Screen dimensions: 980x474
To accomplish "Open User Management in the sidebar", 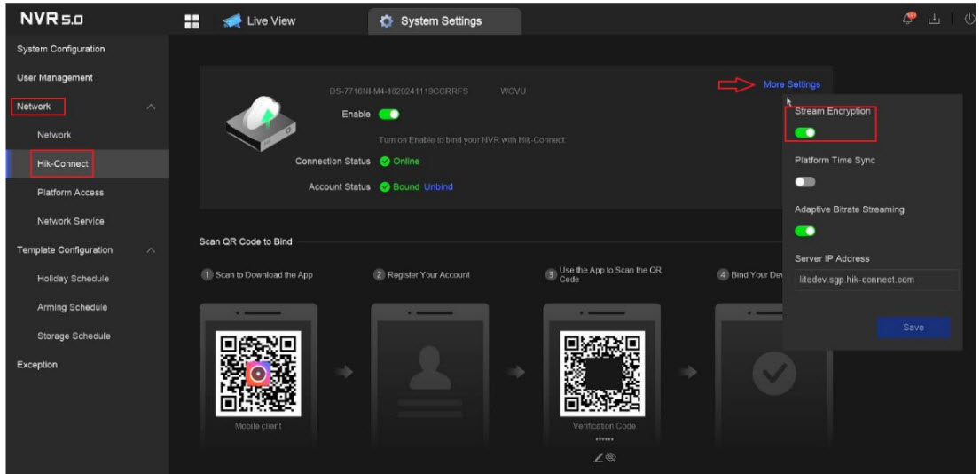I will coord(55,78).
